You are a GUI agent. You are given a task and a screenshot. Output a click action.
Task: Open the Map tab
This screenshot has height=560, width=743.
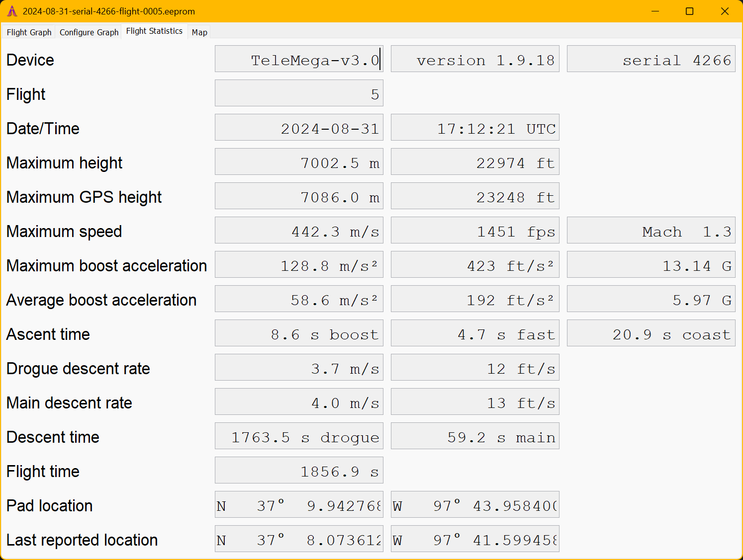click(x=199, y=32)
